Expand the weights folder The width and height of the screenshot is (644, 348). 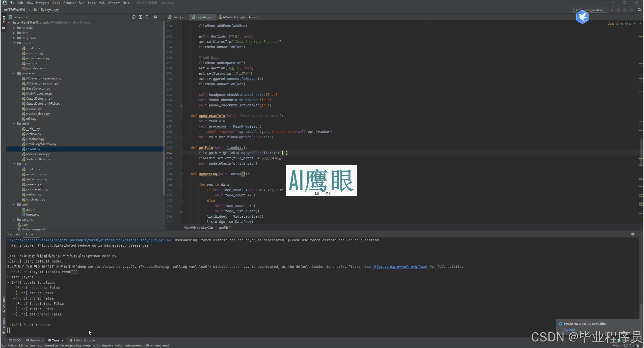coord(14,220)
